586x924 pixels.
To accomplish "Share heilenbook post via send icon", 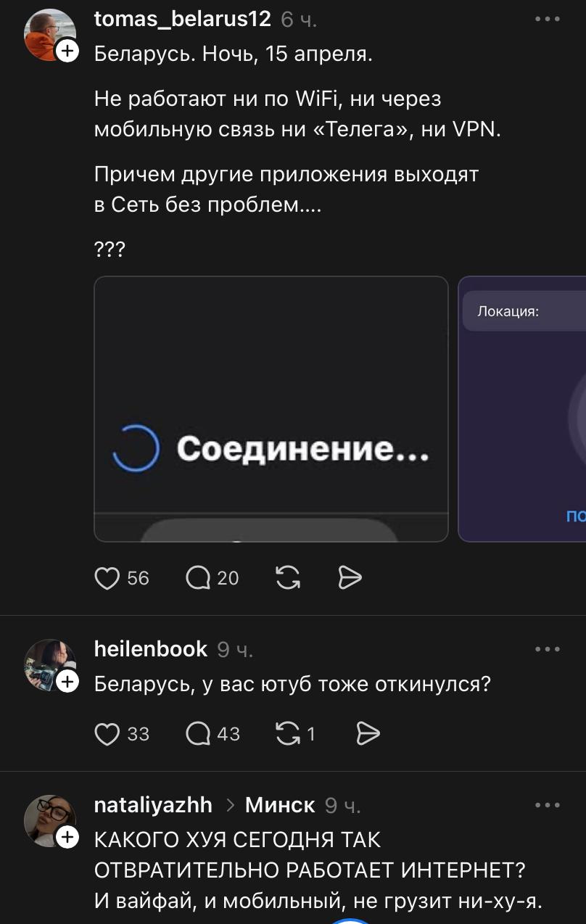I will (368, 734).
